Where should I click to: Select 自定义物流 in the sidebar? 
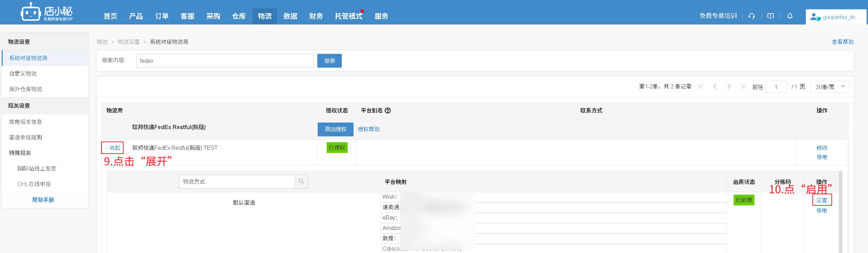[23, 74]
